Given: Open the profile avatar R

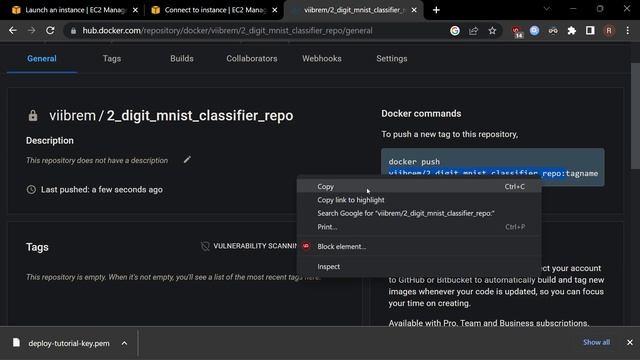Looking at the screenshot, I should click(609, 31).
